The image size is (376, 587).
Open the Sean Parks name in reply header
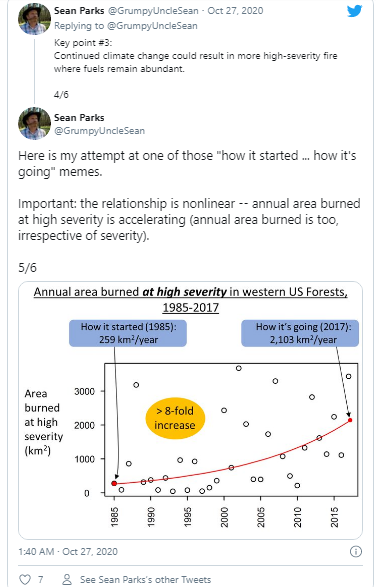coord(79,10)
